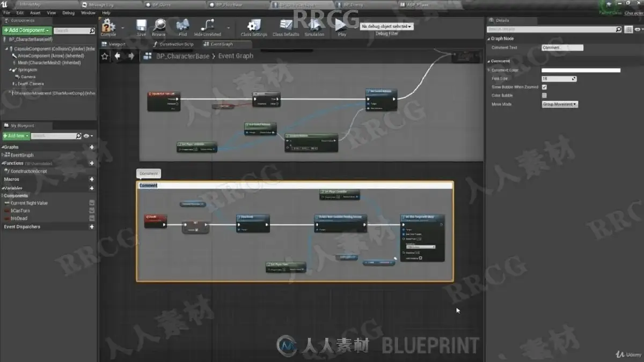Add new event dispatcher with plus icon
The image size is (644, 362).
[x=92, y=227]
